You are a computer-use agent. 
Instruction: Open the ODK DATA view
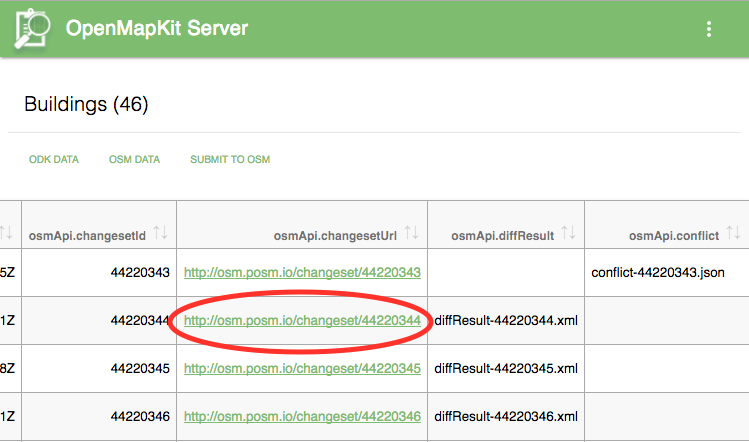click(x=54, y=160)
